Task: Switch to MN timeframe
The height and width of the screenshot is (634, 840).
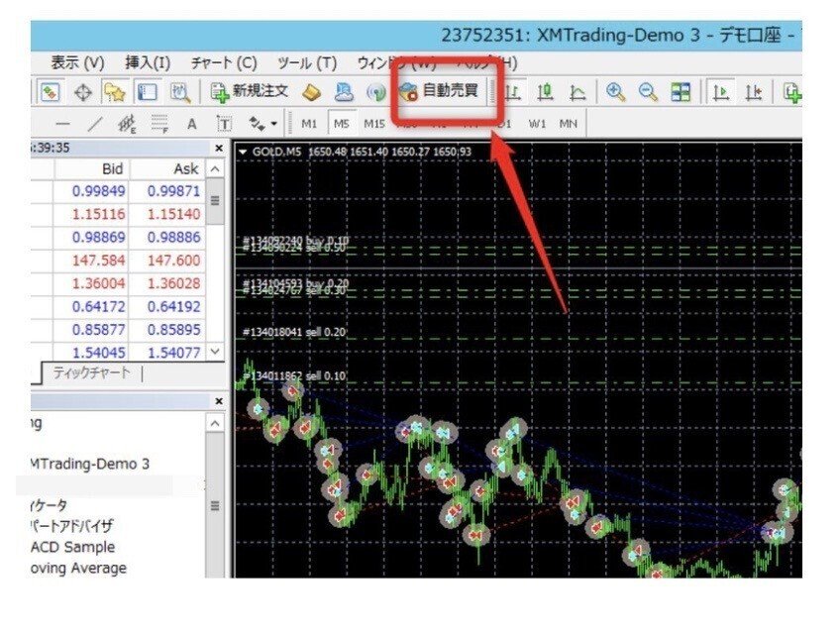Action: (569, 124)
